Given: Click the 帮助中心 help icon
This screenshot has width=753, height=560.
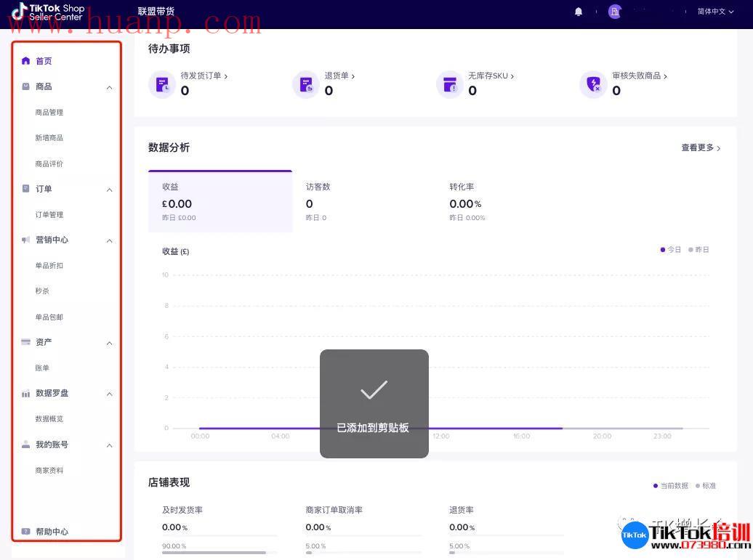Looking at the screenshot, I should (26, 531).
